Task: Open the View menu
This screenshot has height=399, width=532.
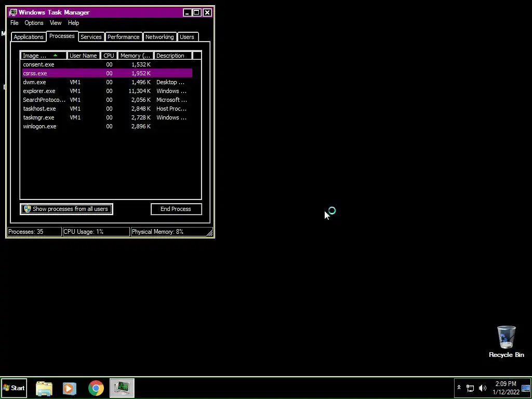Action: [x=56, y=23]
